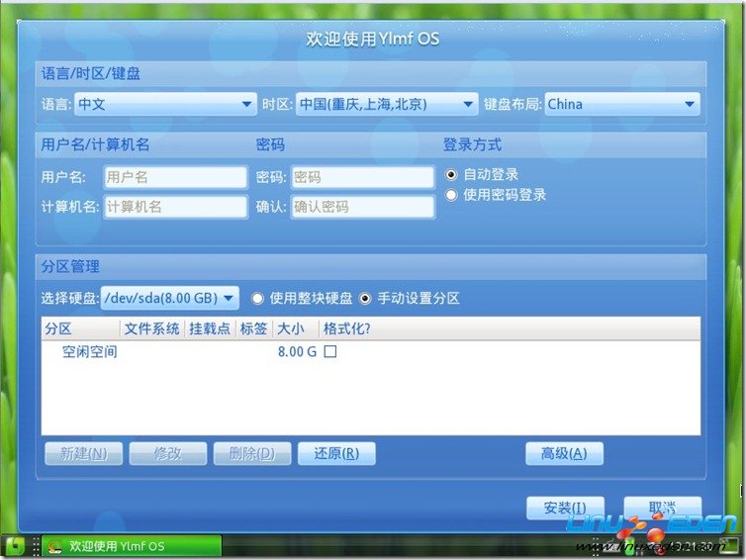Choose the 使用整块硬盘 option
746x560 pixels.
coord(257,299)
